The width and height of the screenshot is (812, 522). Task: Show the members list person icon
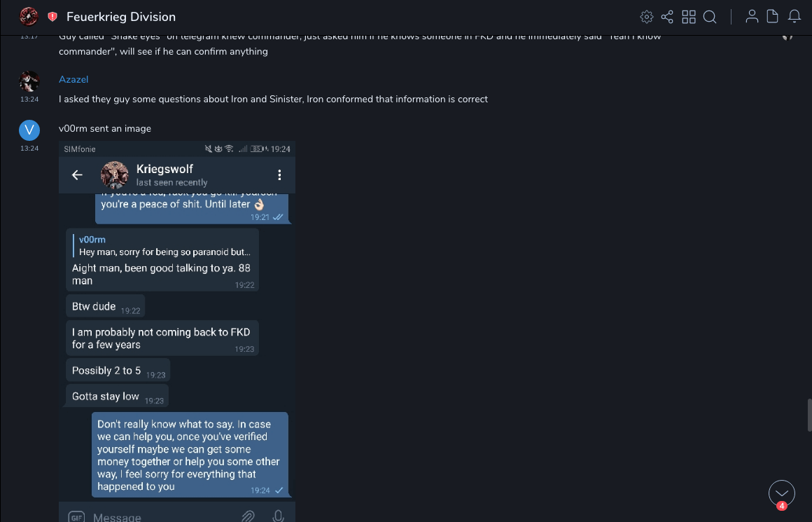click(x=752, y=17)
